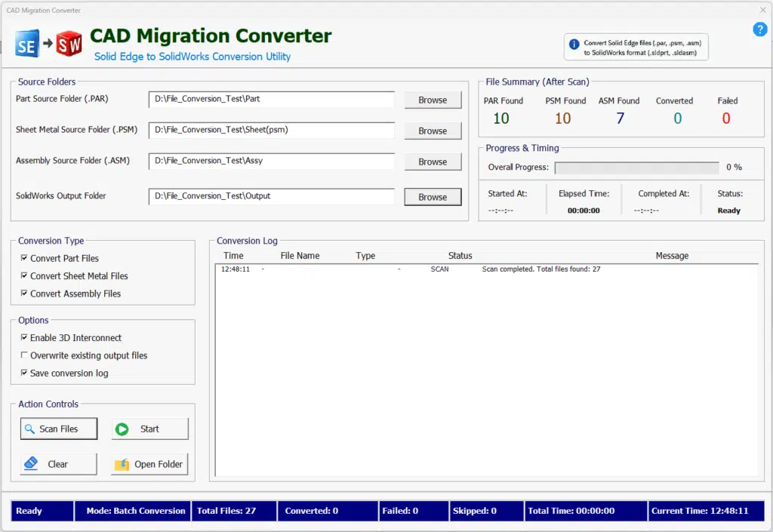This screenshot has height=532, width=773.
Task: Click Total Time: 00:00:00 status cell
Action: (586, 511)
